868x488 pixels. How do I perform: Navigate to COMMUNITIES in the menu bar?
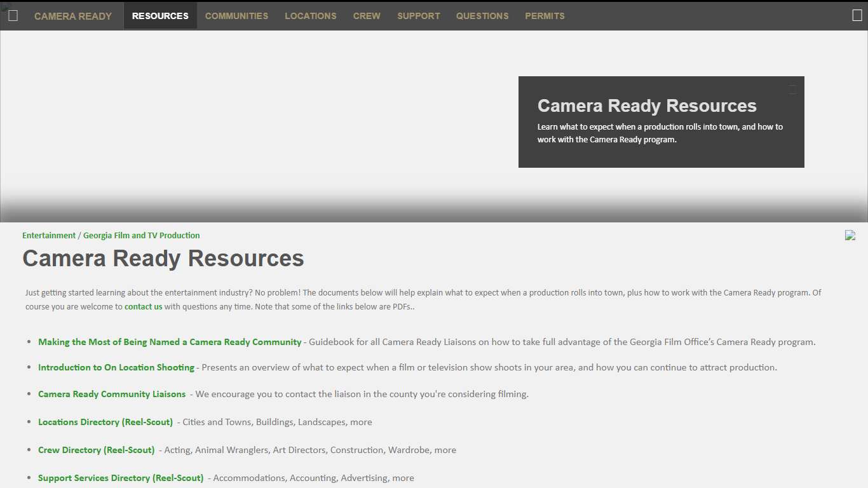coord(236,16)
